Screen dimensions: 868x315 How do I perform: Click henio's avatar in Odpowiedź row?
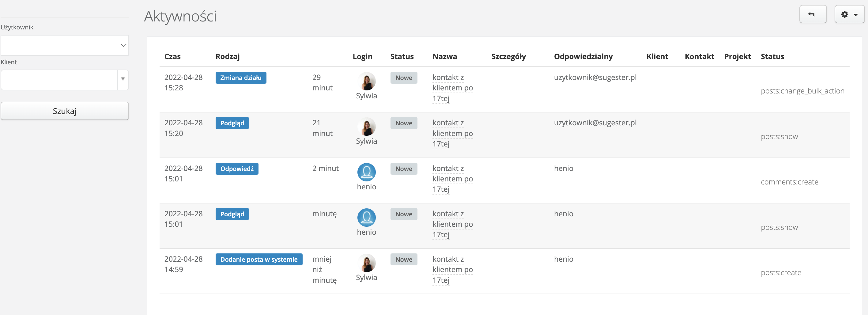[366, 172]
